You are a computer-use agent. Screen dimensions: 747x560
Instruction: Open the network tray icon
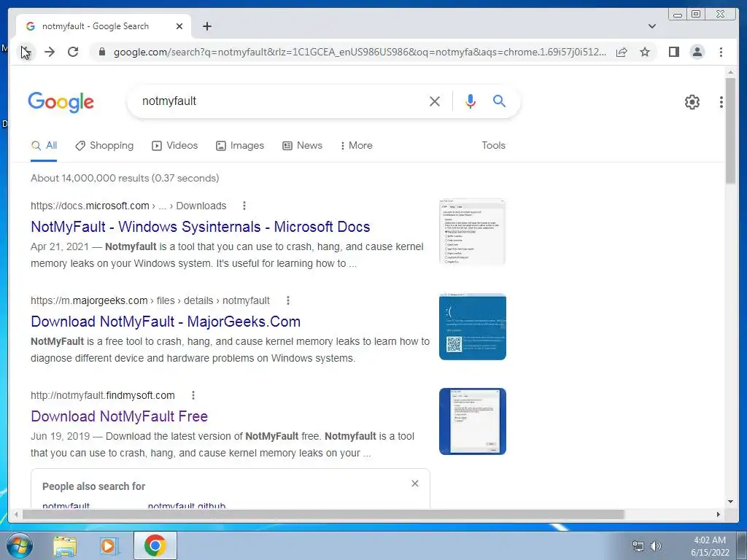(x=638, y=546)
